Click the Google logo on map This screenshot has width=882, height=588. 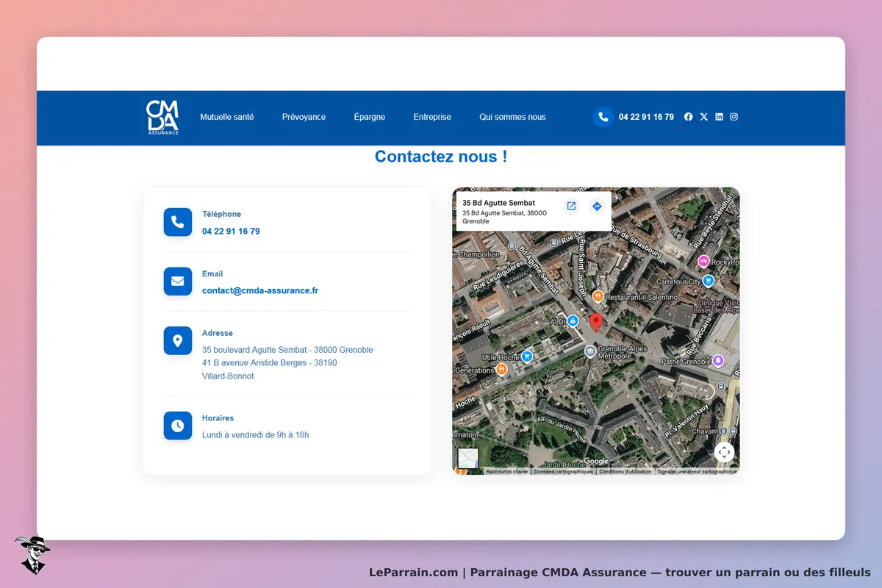pos(596,461)
